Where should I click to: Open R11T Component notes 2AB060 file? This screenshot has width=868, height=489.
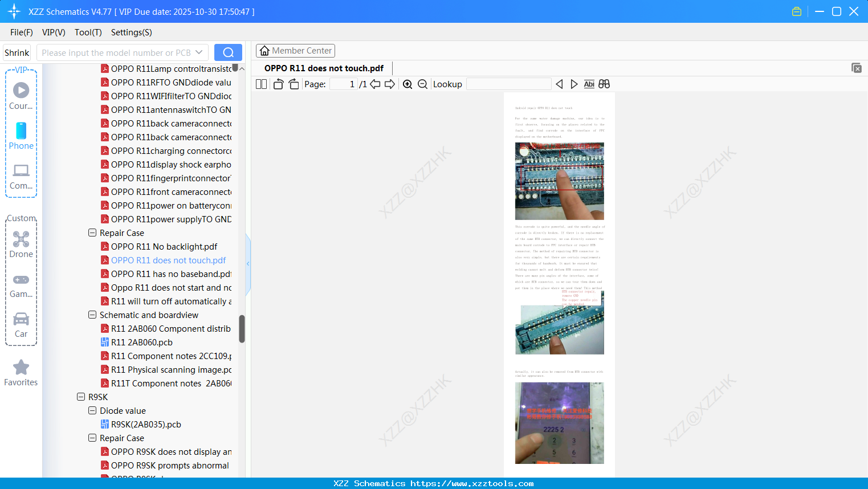pos(171,384)
